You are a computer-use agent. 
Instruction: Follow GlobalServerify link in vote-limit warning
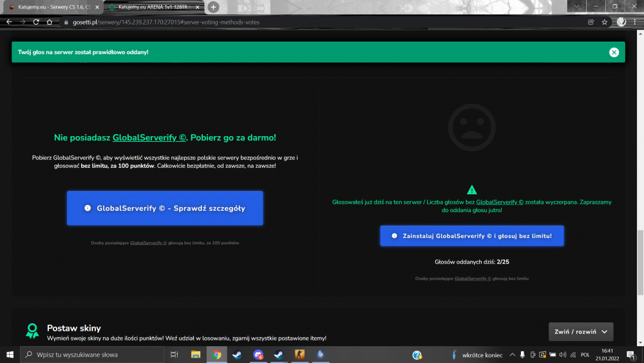[500, 202]
